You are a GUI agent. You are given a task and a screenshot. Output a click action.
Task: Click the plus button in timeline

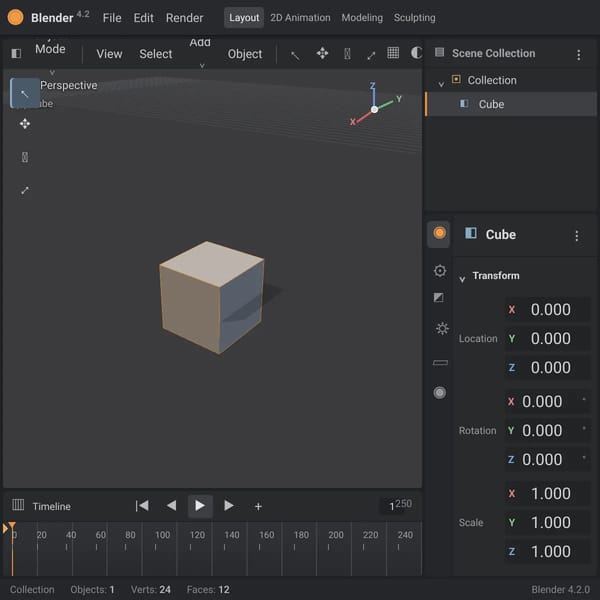[x=258, y=507]
